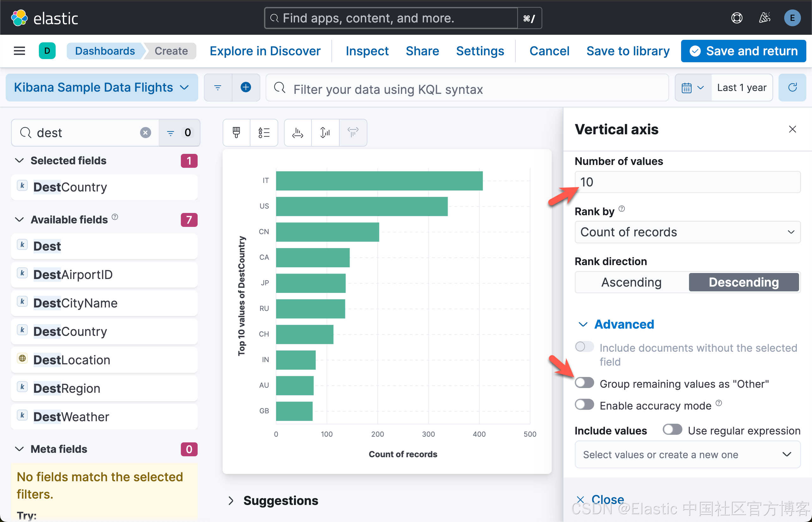Enable accuracy mode switch
812x522 pixels.
point(584,405)
